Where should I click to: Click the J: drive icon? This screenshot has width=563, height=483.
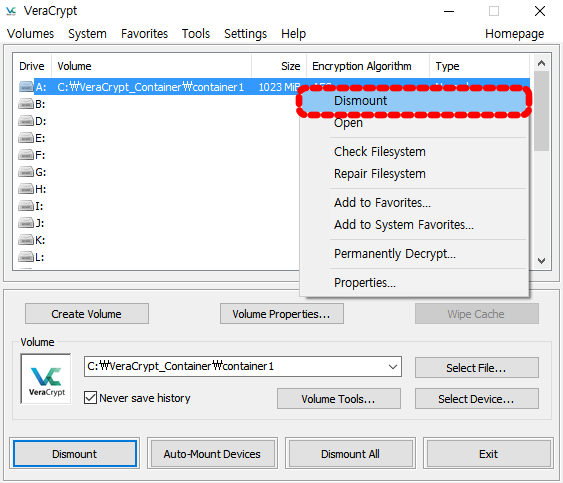[26, 223]
